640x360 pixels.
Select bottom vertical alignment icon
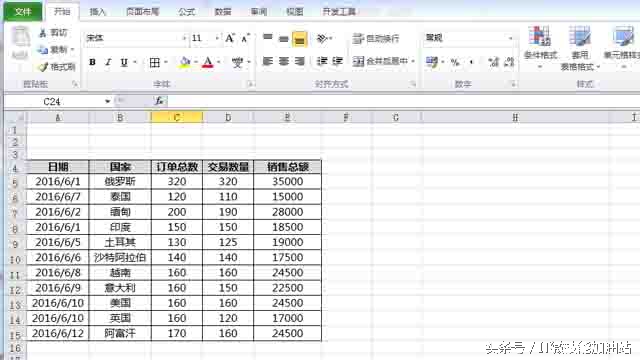tap(300, 39)
